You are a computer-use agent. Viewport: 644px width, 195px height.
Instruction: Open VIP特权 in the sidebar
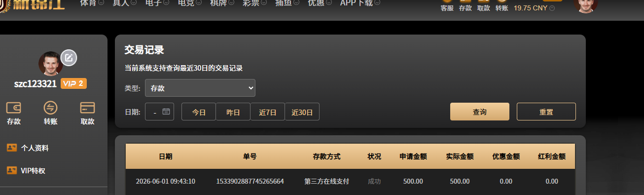[x=33, y=171]
